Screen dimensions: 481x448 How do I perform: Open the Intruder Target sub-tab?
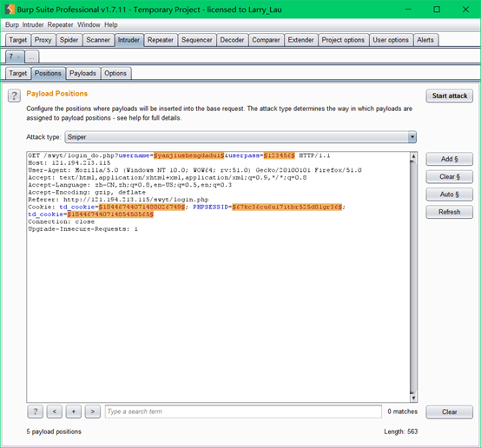[x=18, y=73]
